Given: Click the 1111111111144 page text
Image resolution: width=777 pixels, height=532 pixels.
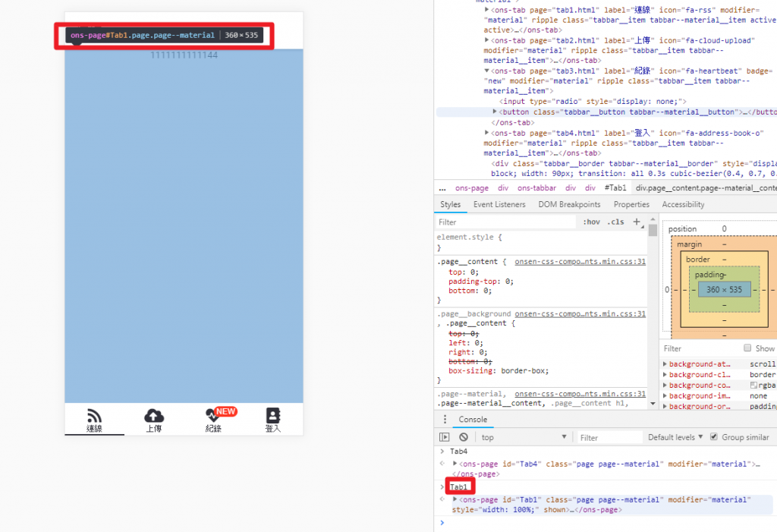Looking at the screenshot, I should [184, 55].
